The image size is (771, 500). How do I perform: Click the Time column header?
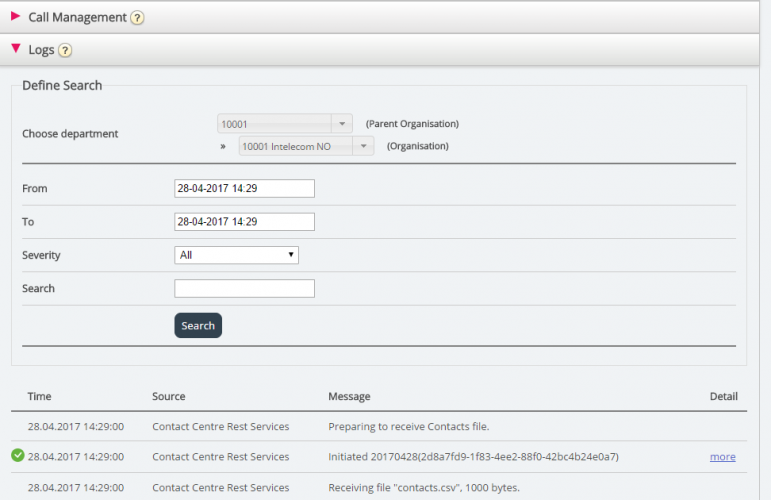pos(39,397)
